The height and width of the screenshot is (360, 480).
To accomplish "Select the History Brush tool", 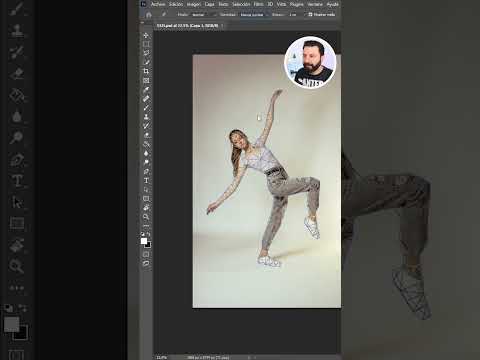I will click(146, 126).
